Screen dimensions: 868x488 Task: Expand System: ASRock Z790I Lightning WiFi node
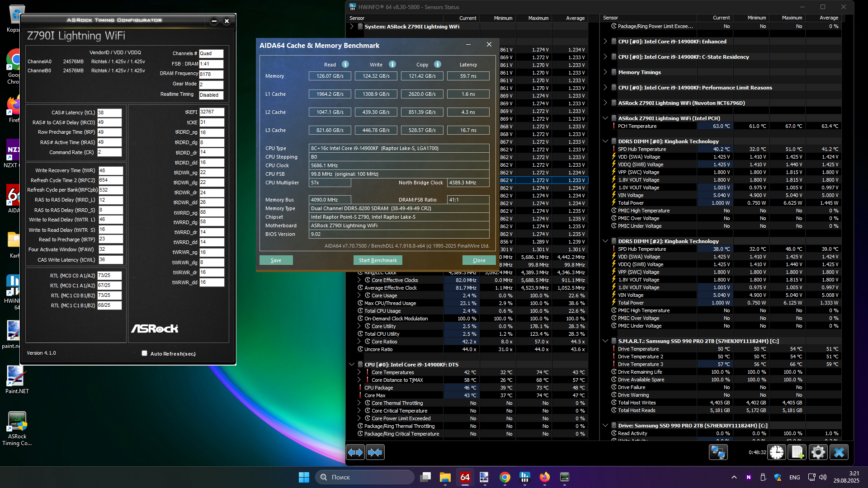[352, 27]
